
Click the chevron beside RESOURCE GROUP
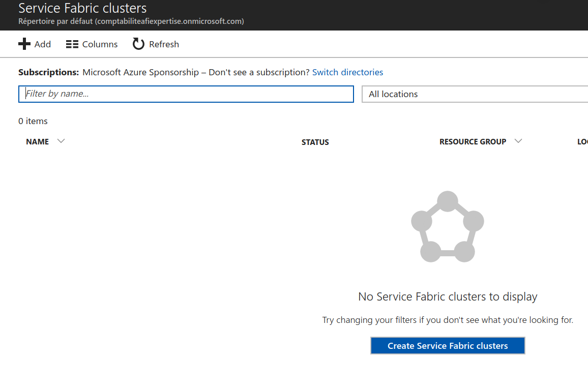click(x=518, y=141)
